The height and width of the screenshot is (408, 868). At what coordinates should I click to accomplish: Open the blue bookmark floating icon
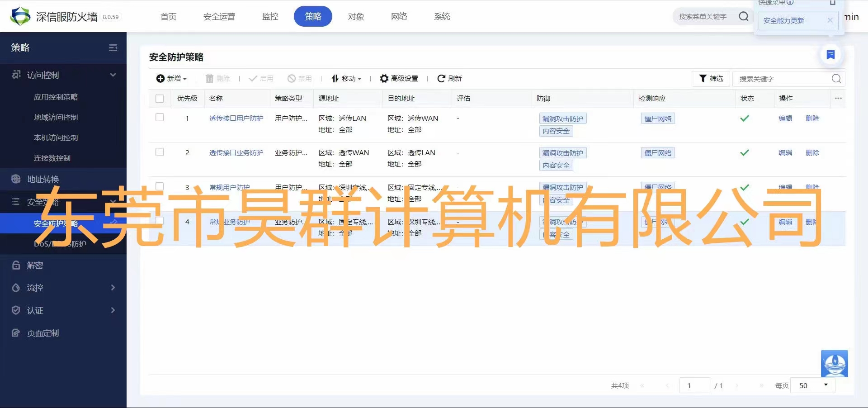830,55
